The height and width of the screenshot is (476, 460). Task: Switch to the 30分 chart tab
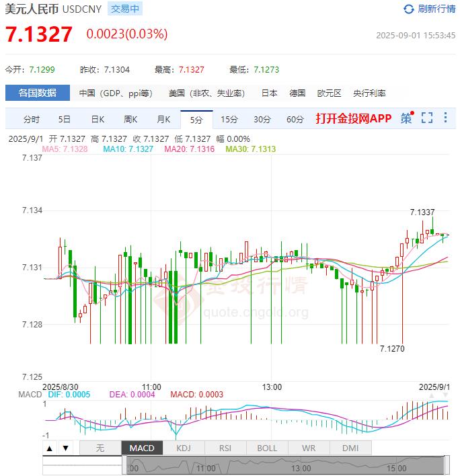262,120
